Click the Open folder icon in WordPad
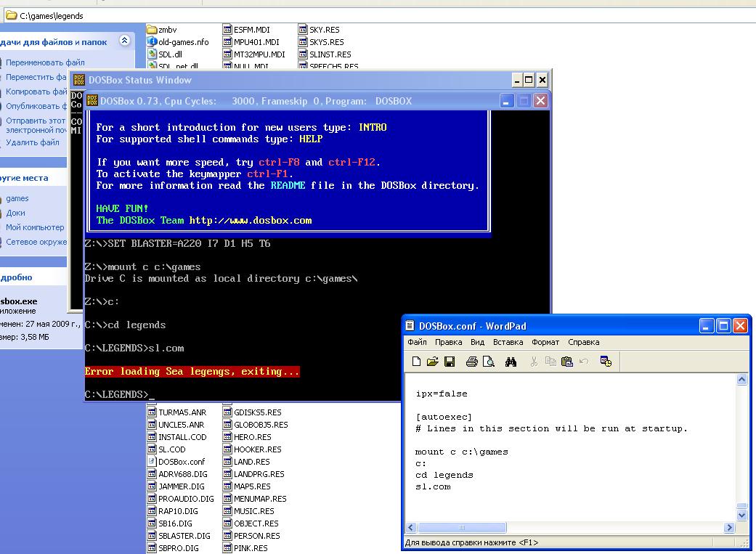The height and width of the screenshot is (554, 756). click(432, 362)
